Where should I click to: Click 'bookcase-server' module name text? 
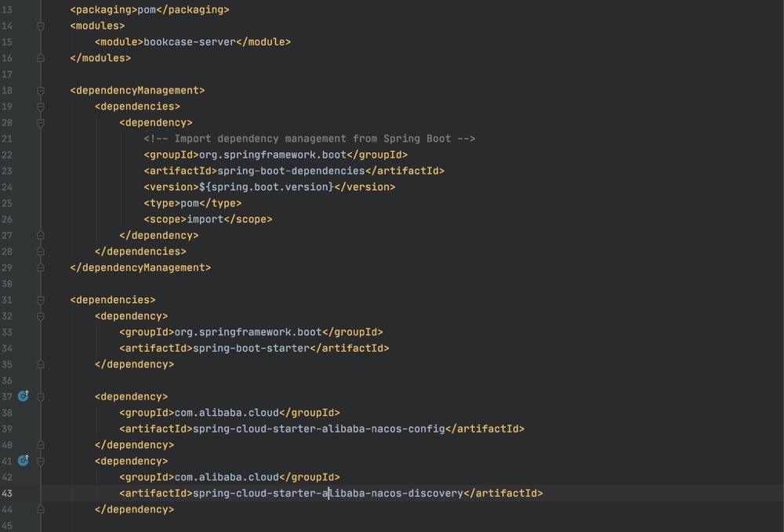pos(190,42)
